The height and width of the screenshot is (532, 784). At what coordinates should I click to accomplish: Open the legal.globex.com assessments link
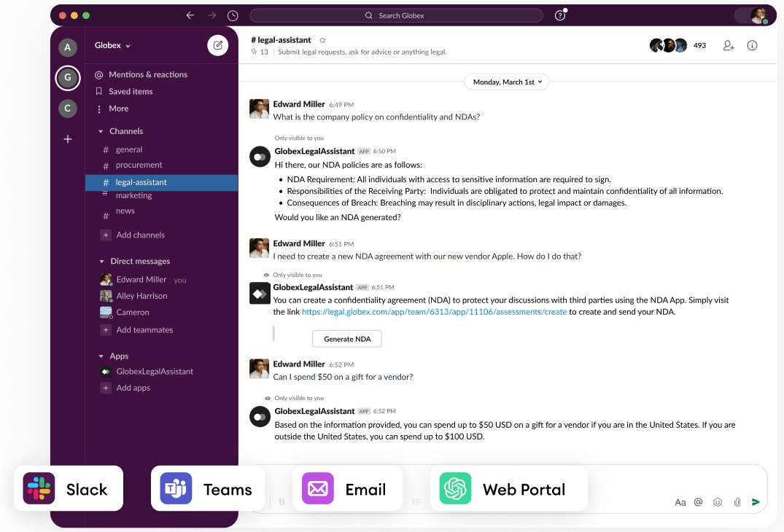434,312
